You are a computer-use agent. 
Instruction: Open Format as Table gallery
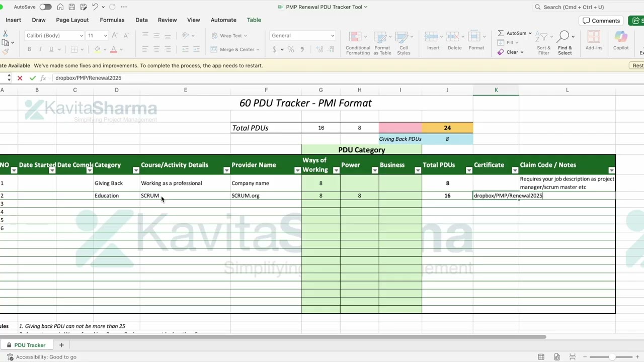382,43
